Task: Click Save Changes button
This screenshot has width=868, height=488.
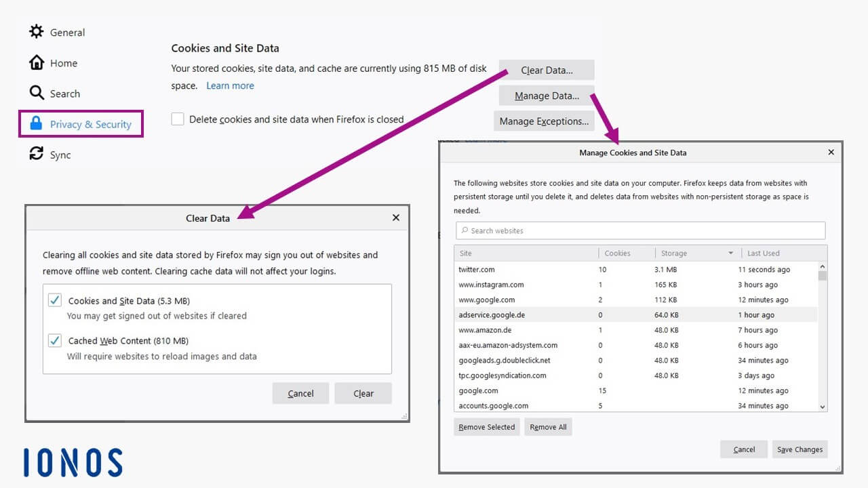Action: [800, 449]
